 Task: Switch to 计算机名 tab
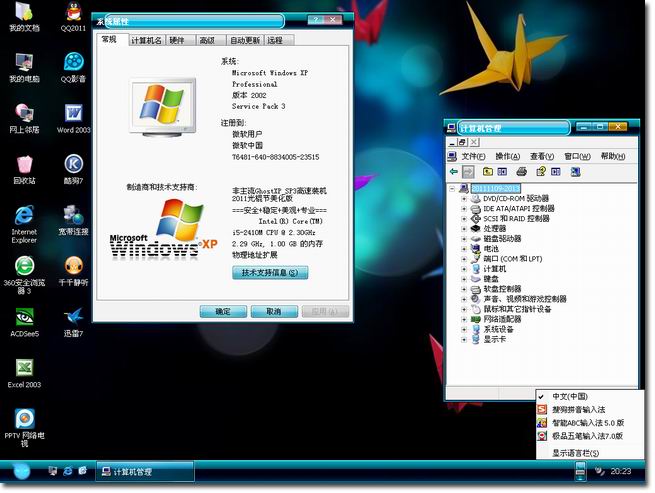point(146,40)
